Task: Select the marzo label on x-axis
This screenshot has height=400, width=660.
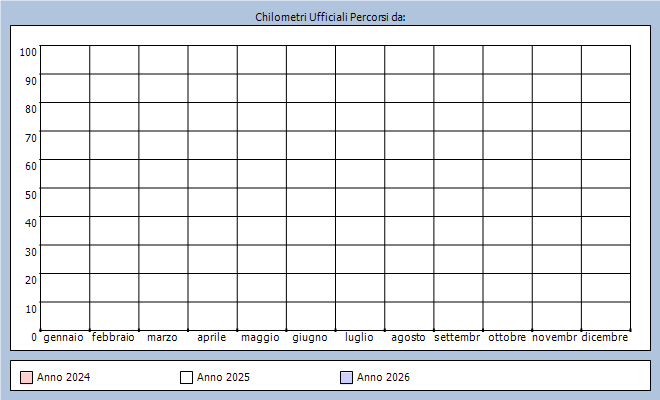Action: [162, 338]
